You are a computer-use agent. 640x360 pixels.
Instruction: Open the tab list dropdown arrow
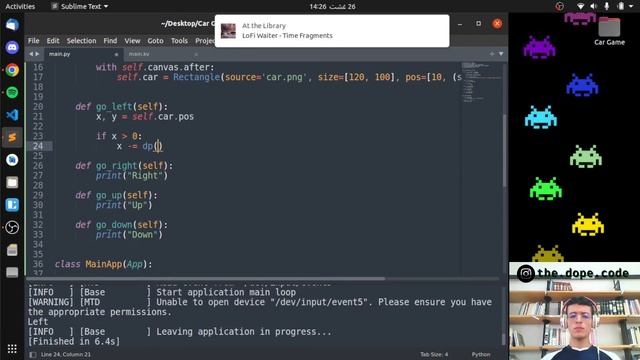click(501, 54)
